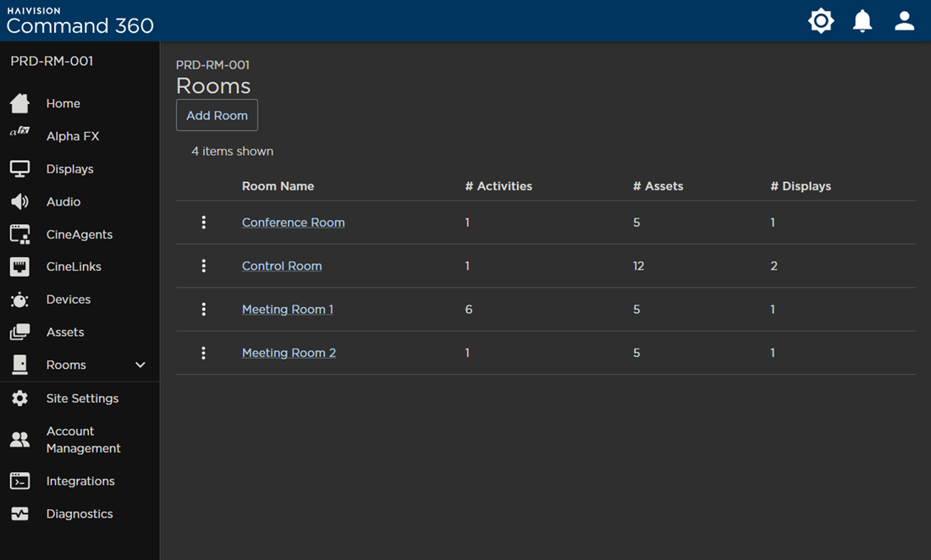
Task: Click the # Assets column header
Action: 658,186
